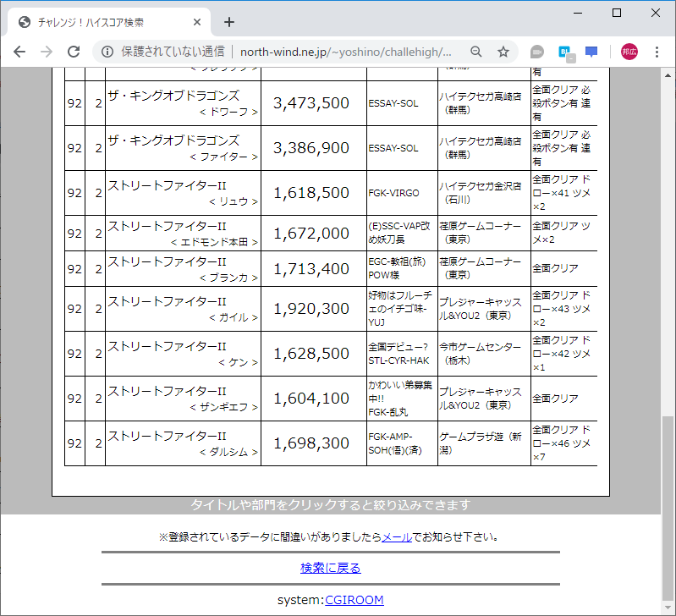Click the arcade ゲームプラザ遊 (新潟)
Viewport: 676px width, 616px height.
tap(481, 443)
